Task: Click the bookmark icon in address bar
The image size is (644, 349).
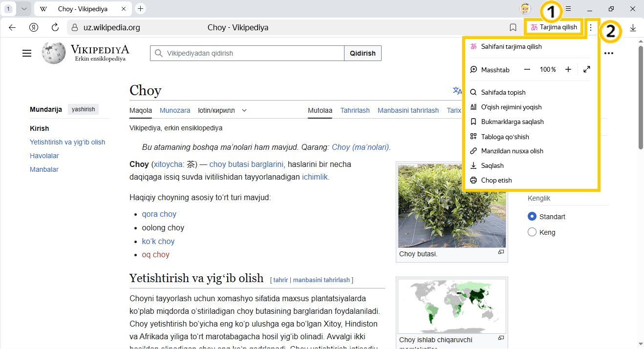Action: coord(513,28)
